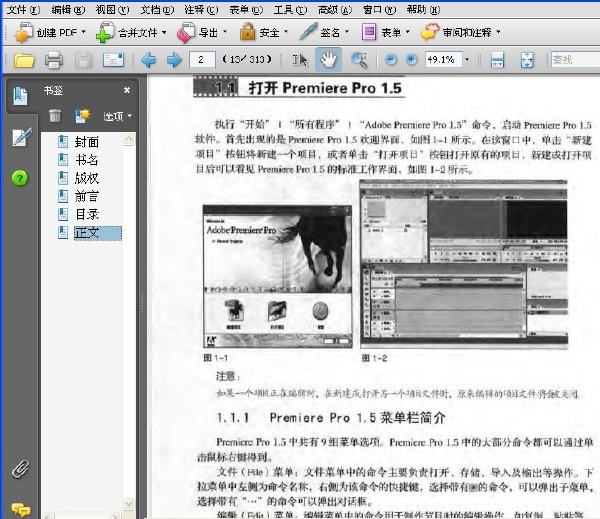600x519 pixels.
Task: Click the 签名 pen button
Action: point(320,33)
